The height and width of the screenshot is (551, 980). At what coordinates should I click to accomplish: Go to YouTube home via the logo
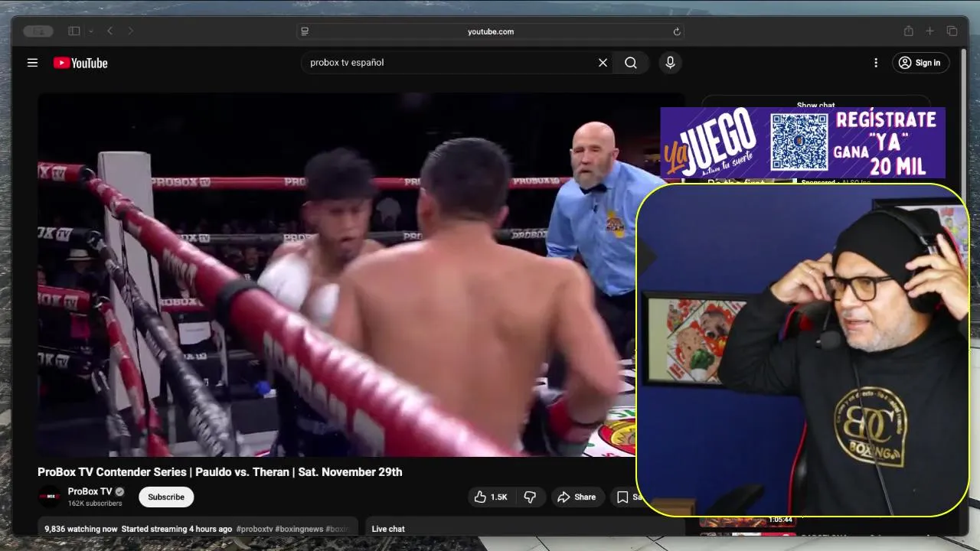coord(80,63)
